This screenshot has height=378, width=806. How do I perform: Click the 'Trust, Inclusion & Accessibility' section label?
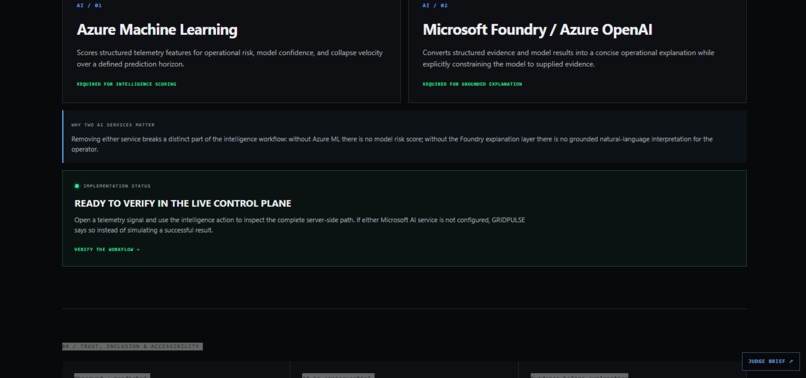[132, 347]
